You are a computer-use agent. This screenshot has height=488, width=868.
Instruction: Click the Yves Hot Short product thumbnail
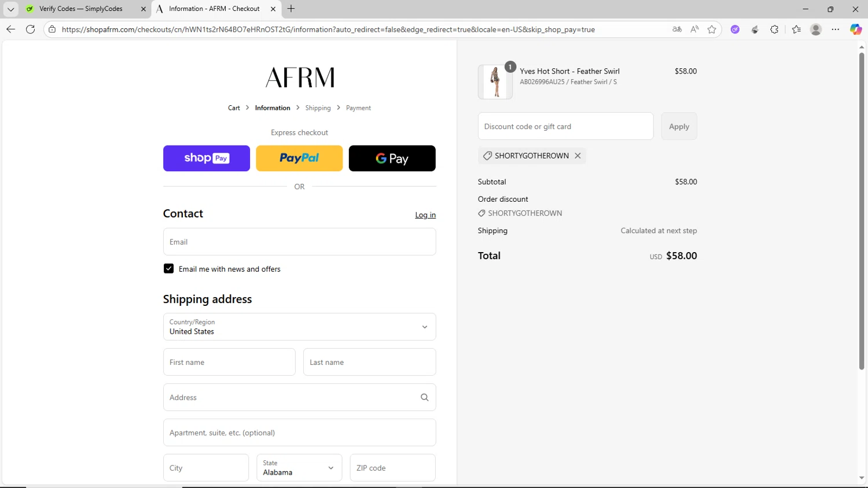495,82
